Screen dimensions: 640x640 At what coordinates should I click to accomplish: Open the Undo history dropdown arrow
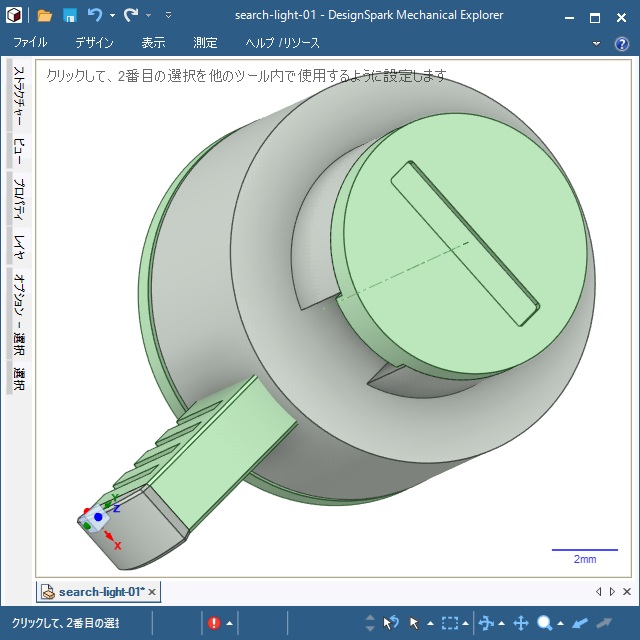coord(112,16)
